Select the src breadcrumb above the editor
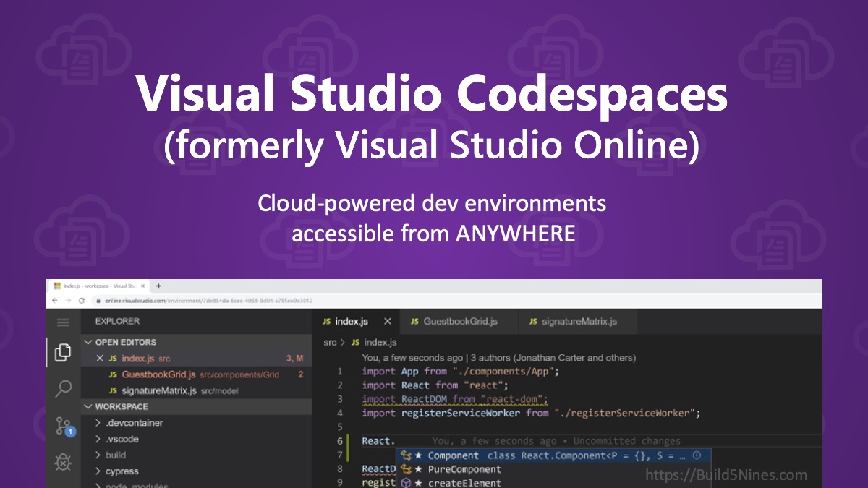Viewport: 868px width, 488px height. click(329, 342)
